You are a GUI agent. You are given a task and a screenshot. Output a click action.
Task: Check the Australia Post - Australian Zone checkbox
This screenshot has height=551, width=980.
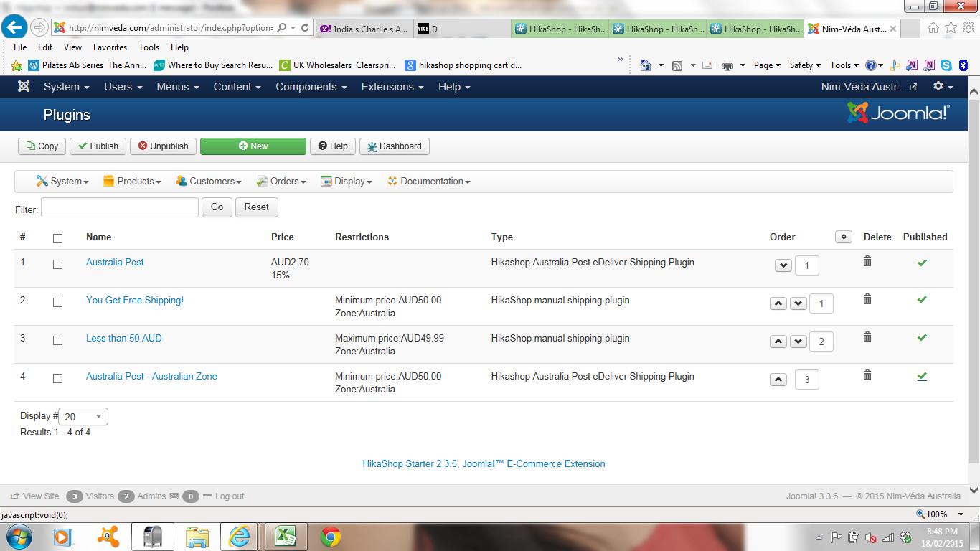[58, 378]
